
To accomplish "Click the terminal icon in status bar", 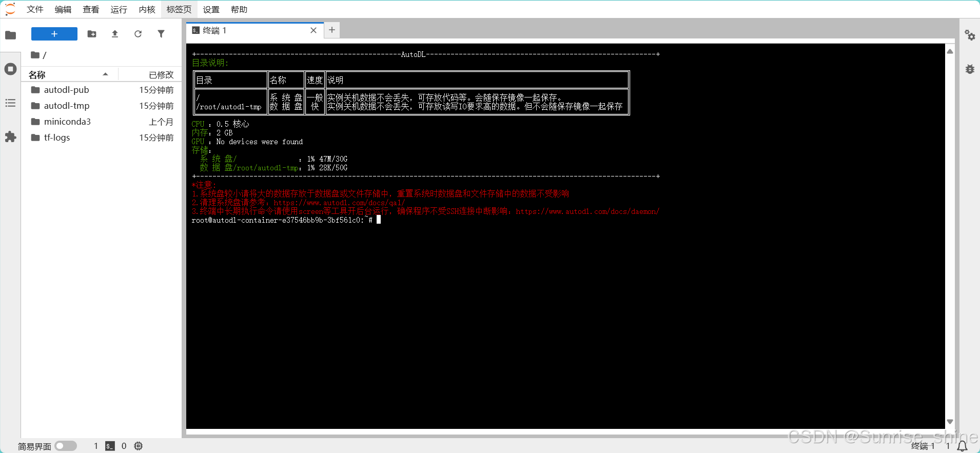I will click(110, 446).
